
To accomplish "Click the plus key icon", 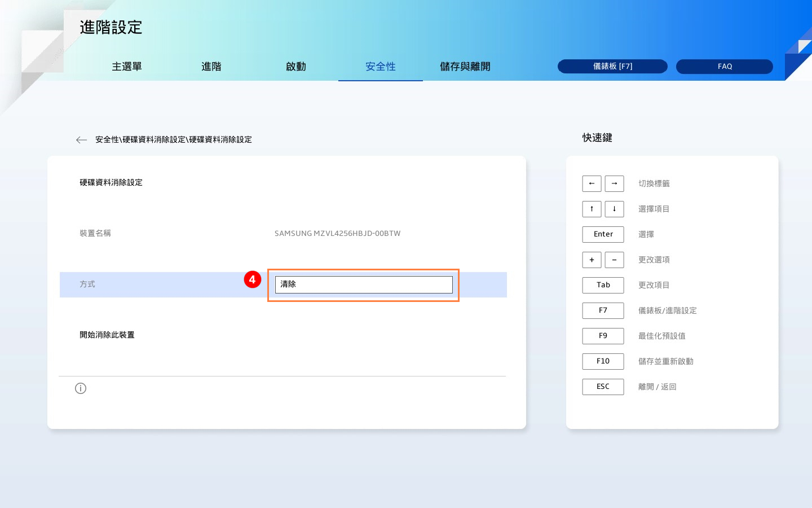I will coord(592,260).
